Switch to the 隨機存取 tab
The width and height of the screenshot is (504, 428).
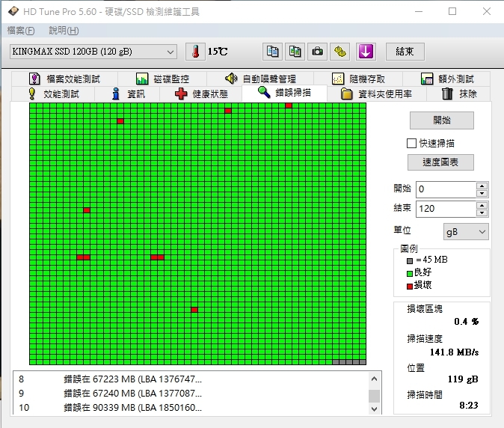(x=358, y=79)
